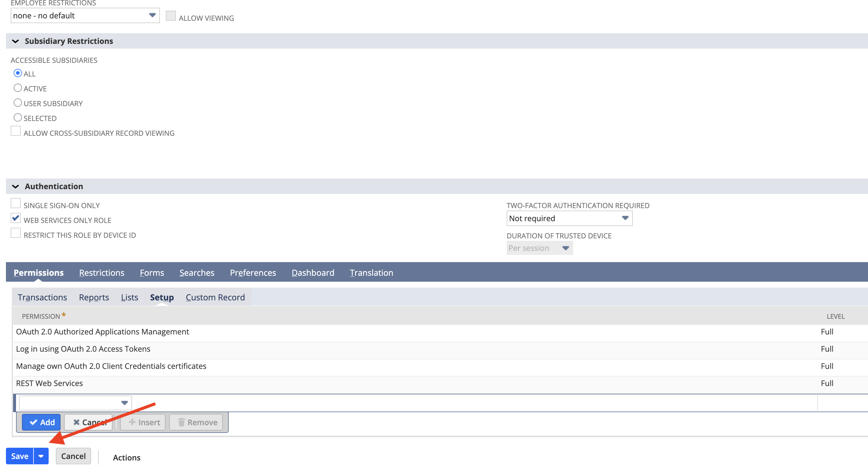Enable Restrict This Role by Device ID
The image size is (868, 475).
point(15,233)
